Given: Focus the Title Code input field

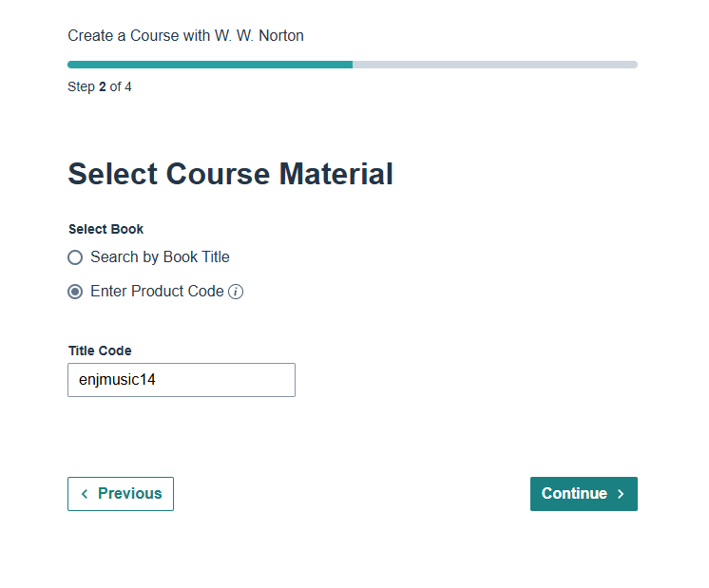Looking at the screenshot, I should point(181,380).
